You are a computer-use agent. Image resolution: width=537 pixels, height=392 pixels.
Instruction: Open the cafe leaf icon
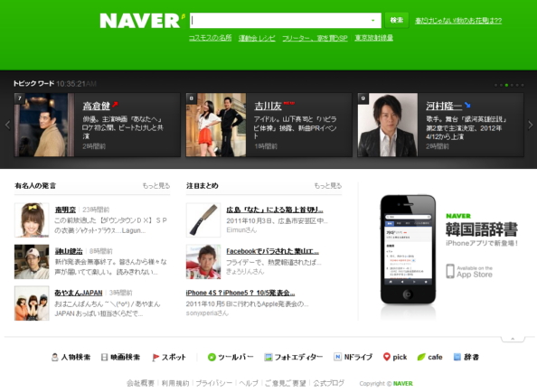coord(421,357)
